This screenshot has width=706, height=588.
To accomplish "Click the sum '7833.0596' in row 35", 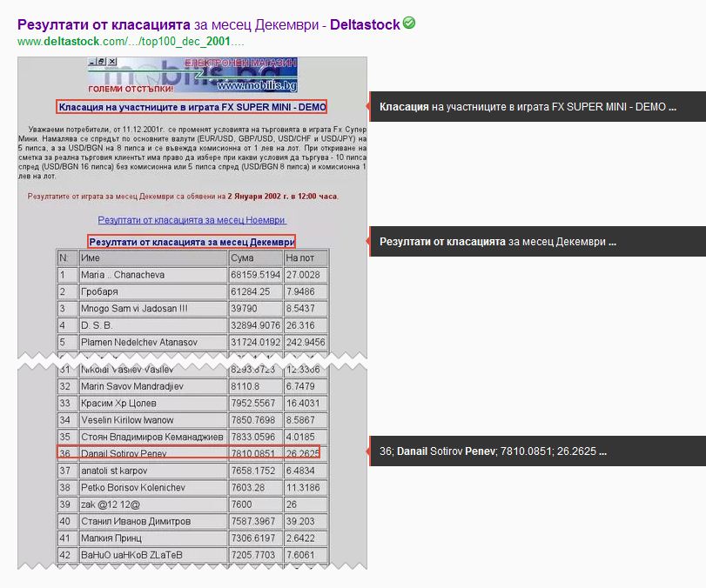I will point(253,437).
